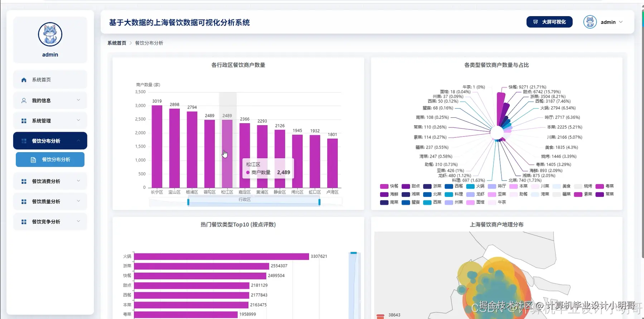This screenshot has width=644, height=319.
Task: Toggle the 海鲜 legend item
Action: pos(389,194)
